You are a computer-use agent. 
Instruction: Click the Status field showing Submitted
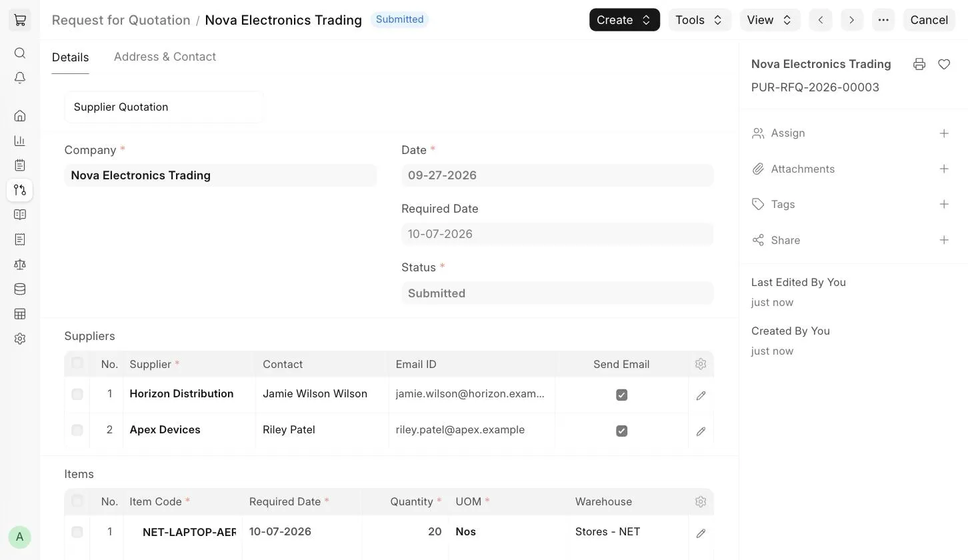(557, 293)
